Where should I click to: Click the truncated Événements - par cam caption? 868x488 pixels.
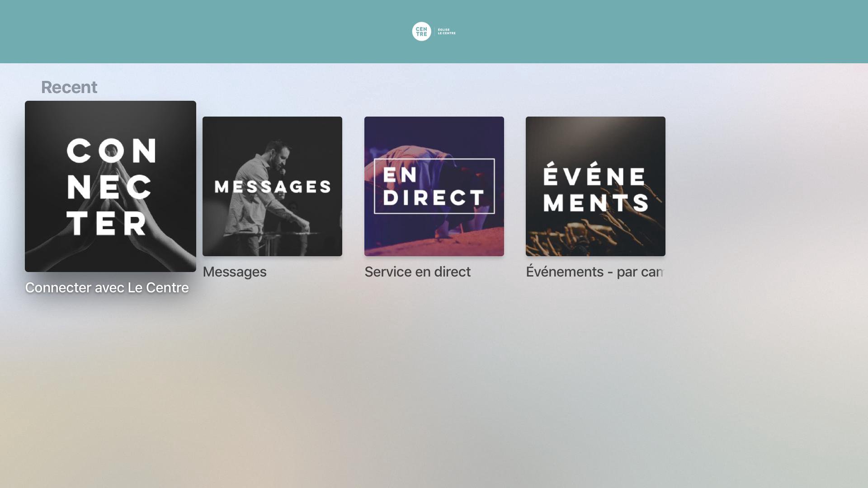pyautogui.click(x=594, y=272)
